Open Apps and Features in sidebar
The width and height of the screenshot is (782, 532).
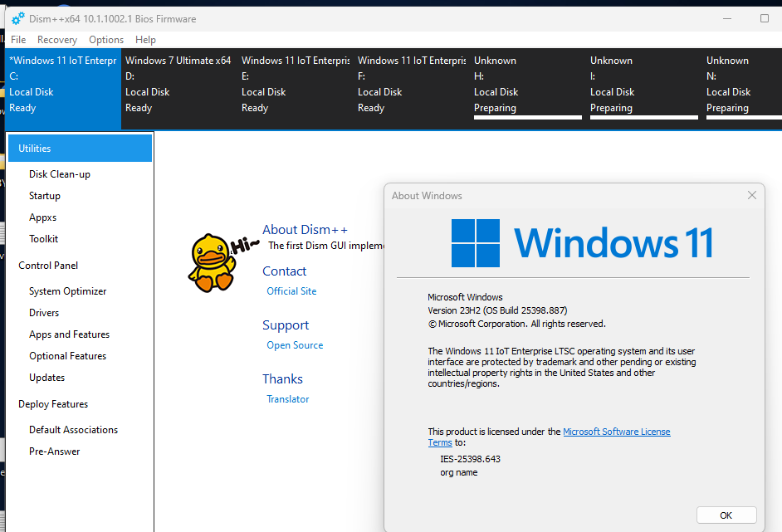pos(70,334)
